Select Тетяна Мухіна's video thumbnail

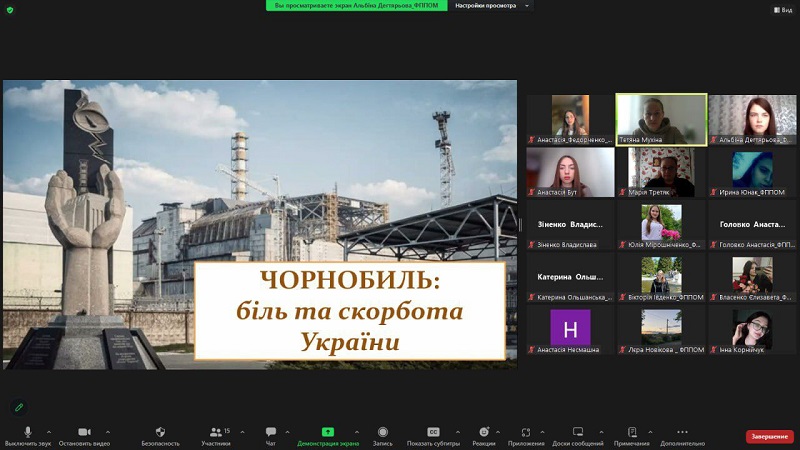[661, 120]
